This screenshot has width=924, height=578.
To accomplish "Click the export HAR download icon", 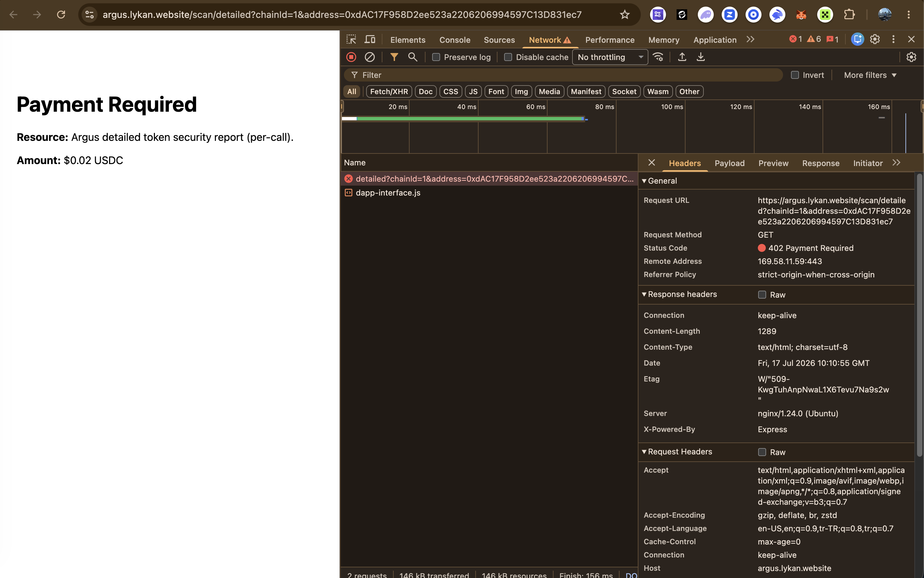I will click(x=701, y=57).
